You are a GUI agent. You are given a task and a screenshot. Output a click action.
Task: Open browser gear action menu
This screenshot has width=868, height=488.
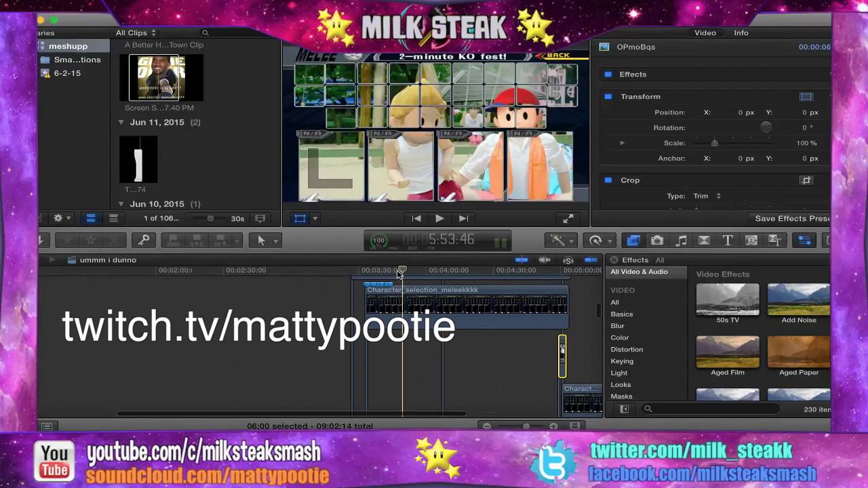[x=62, y=218]
